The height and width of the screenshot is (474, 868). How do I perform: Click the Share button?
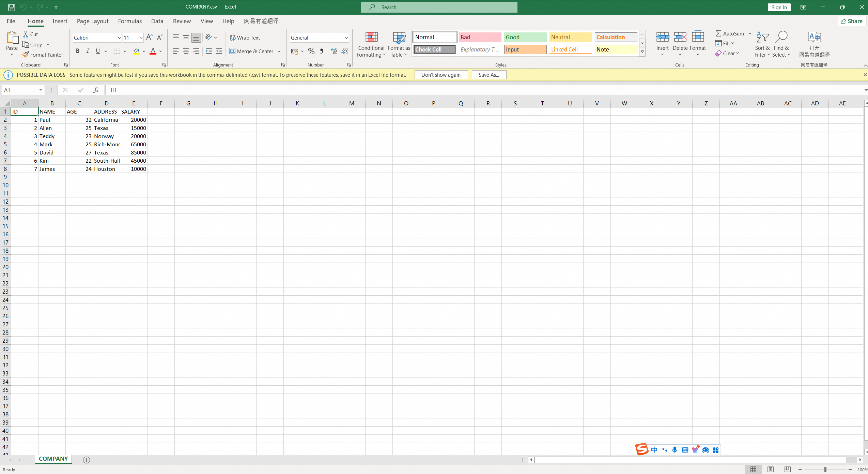point(852,21)
